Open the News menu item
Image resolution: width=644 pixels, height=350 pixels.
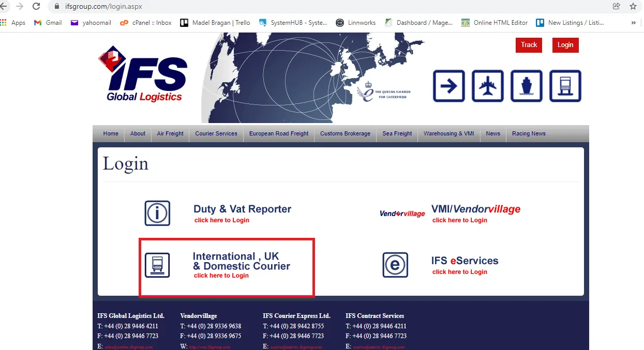[x=493, y=133]
